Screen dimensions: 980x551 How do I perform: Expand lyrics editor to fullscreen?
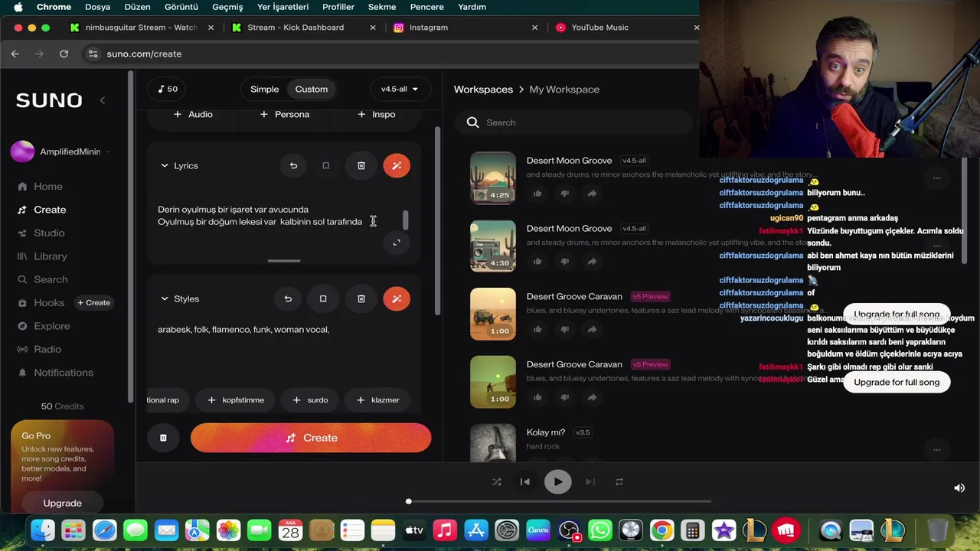(397, 243)
